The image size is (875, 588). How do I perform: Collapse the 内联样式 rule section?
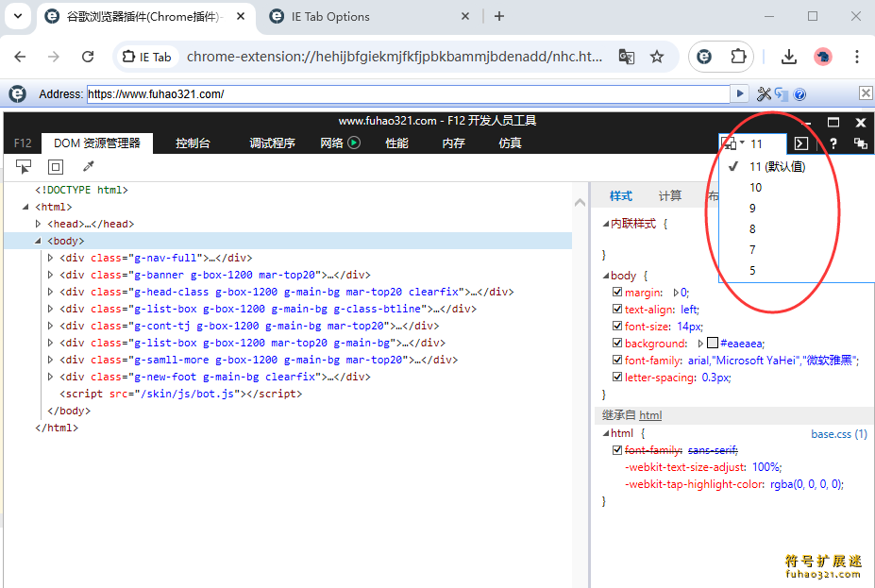point(605,224)
